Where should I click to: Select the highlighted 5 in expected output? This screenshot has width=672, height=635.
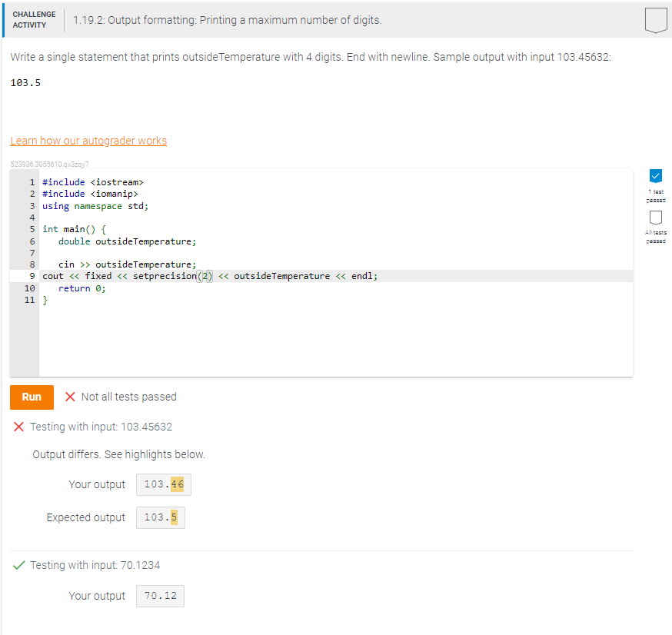pos(174,517)
